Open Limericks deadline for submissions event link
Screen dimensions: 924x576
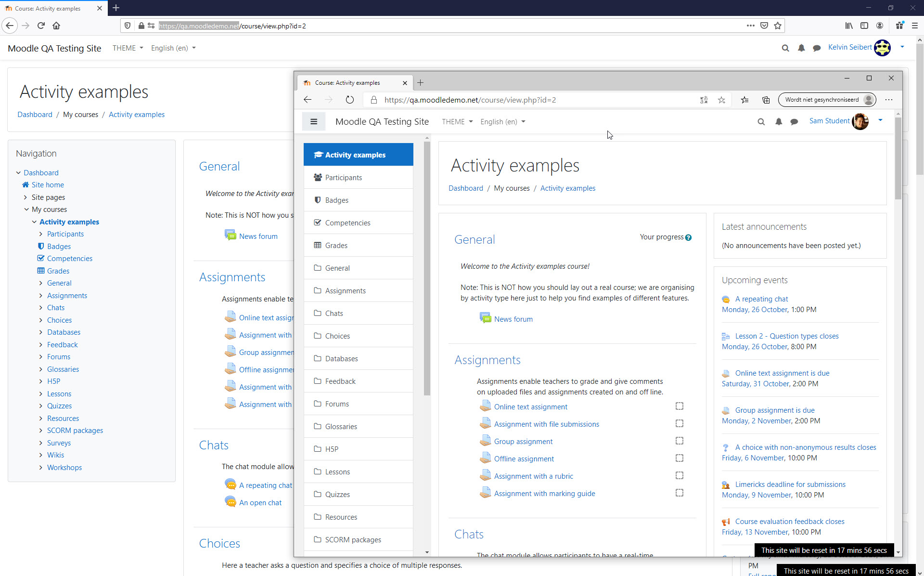(x=790, y=484)
